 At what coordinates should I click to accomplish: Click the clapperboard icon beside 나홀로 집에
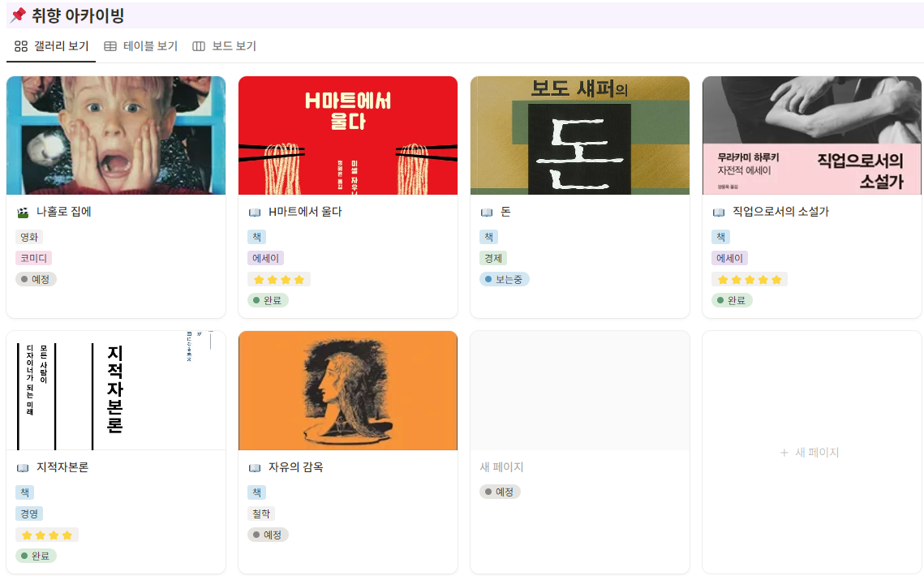pos(22,213)
